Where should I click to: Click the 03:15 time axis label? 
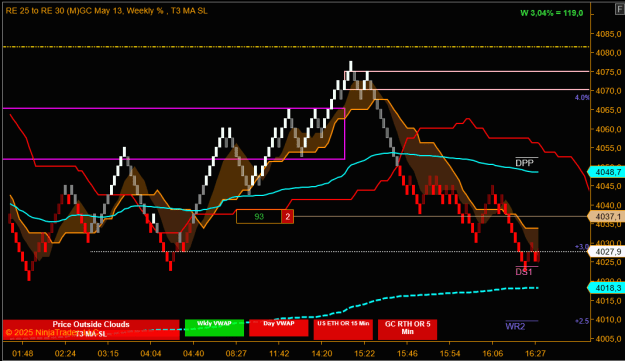pos(108,353)
